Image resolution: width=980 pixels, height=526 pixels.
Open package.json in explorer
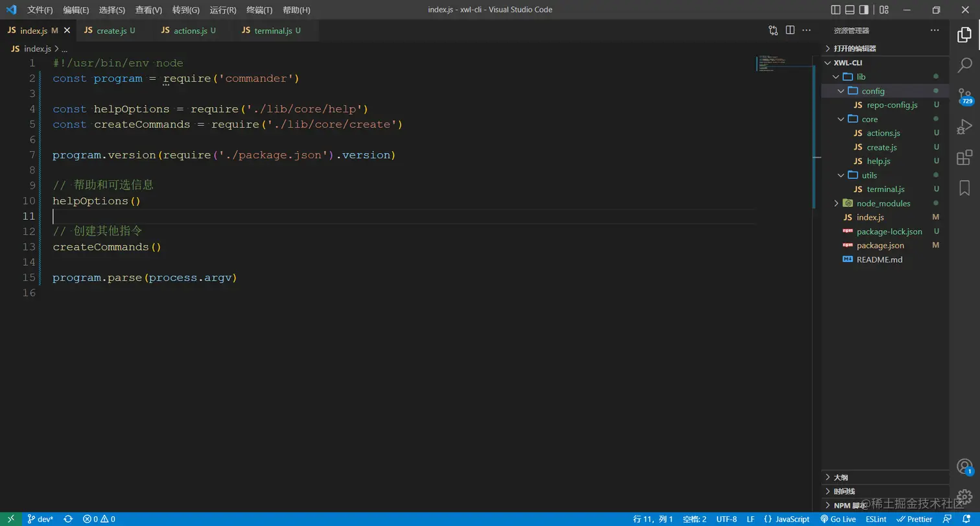885,246
